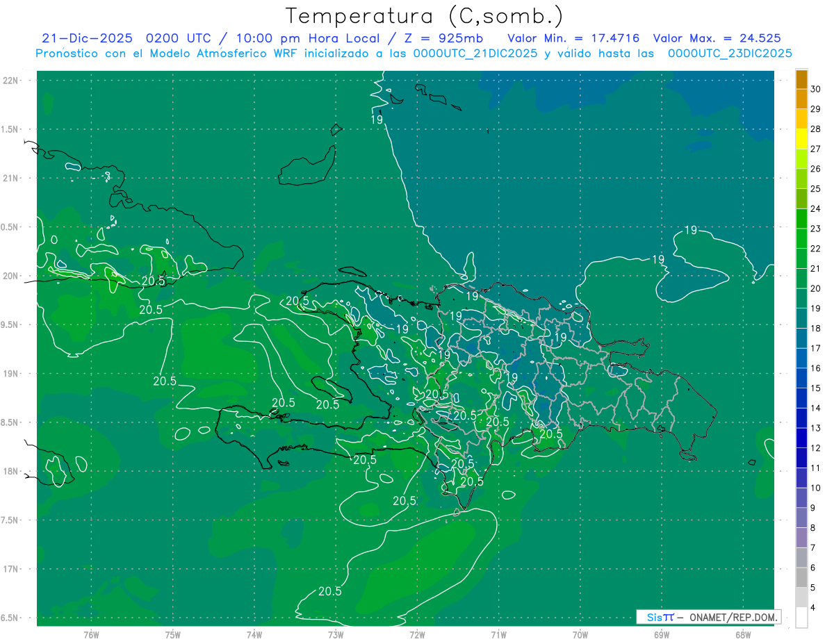The width and height of the screenshot is (834, 644).
Task: Select color swatch between 29 and 30
Action: [801, 99]
